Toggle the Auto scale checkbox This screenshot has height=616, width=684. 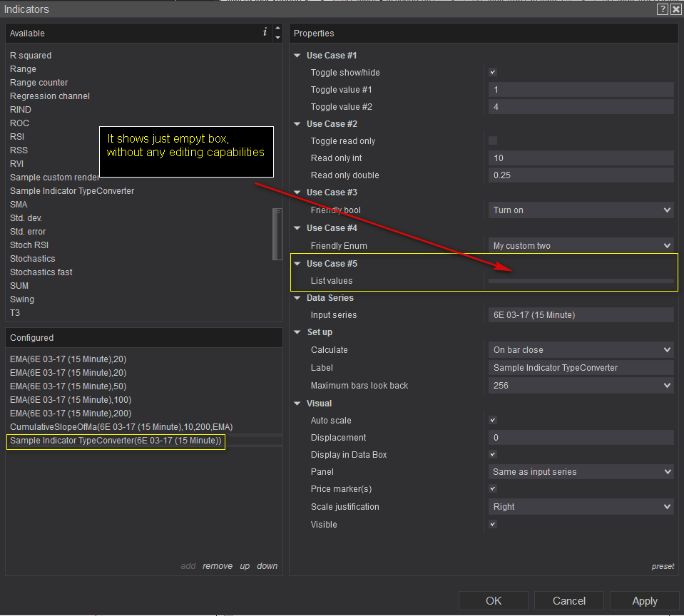[492, 421]
